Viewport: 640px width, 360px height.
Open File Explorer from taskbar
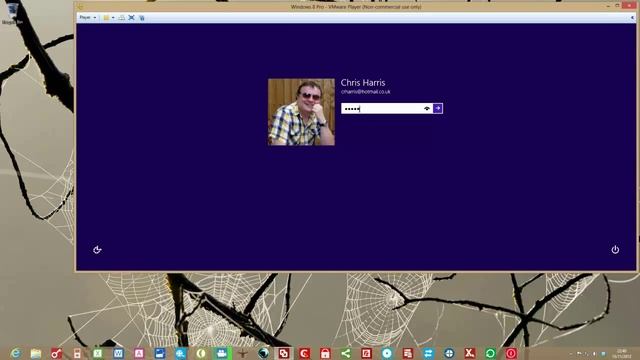tap(36, 353)
